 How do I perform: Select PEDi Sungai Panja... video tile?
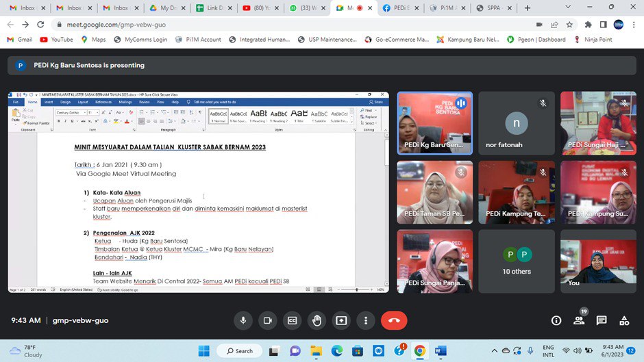pyautogui.click(x=435, y=261)
